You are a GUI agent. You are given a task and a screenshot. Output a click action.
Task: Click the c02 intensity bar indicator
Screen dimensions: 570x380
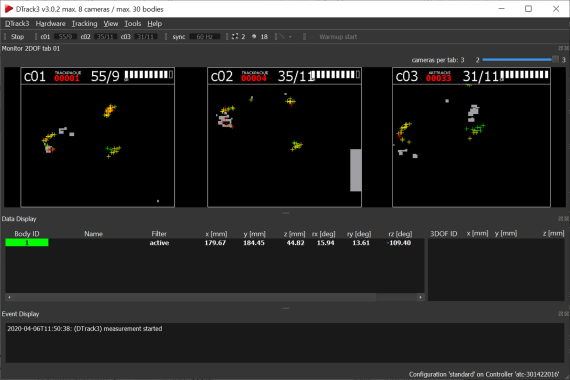point(336,75)
